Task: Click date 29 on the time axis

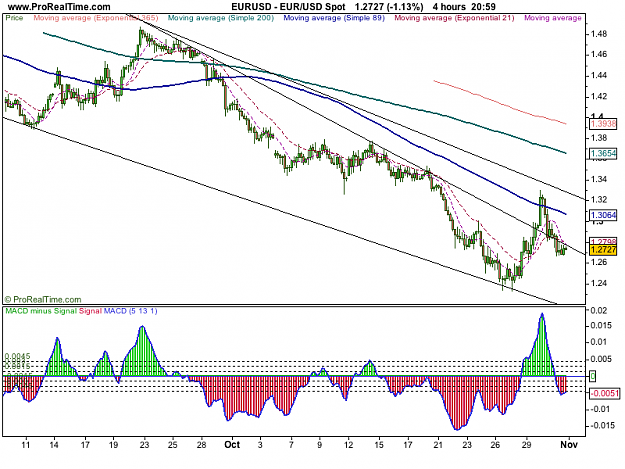Action: click(x=527, y=445)
